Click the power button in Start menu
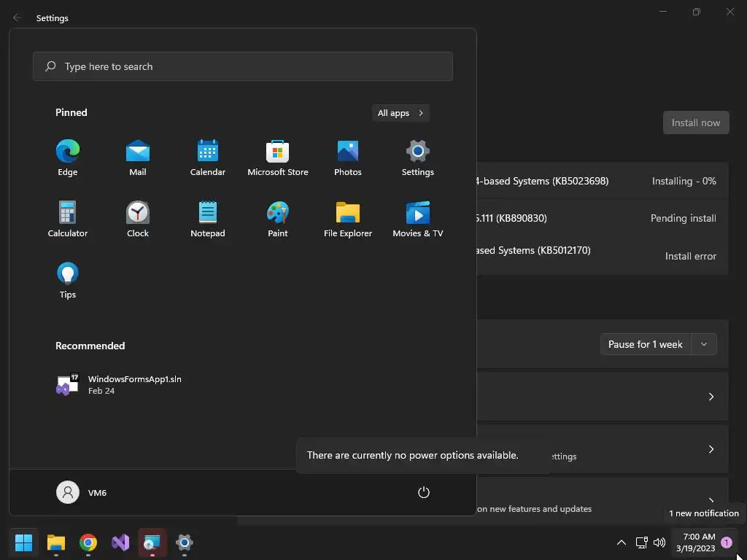 424,492
